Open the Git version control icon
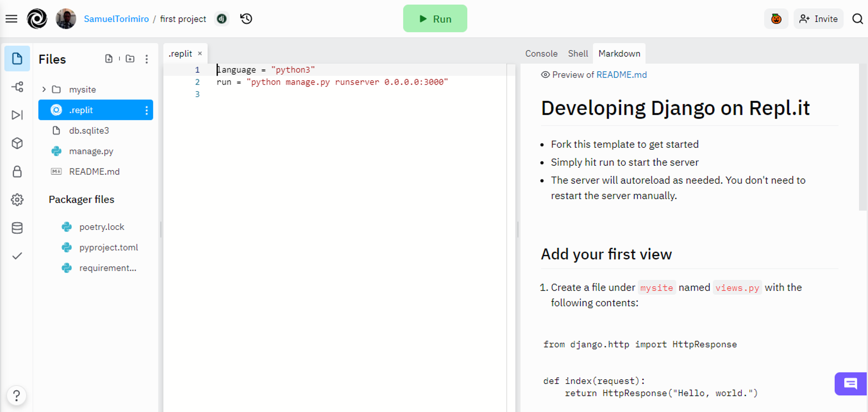This screenshot has height=412, width=868. (17, 87)
